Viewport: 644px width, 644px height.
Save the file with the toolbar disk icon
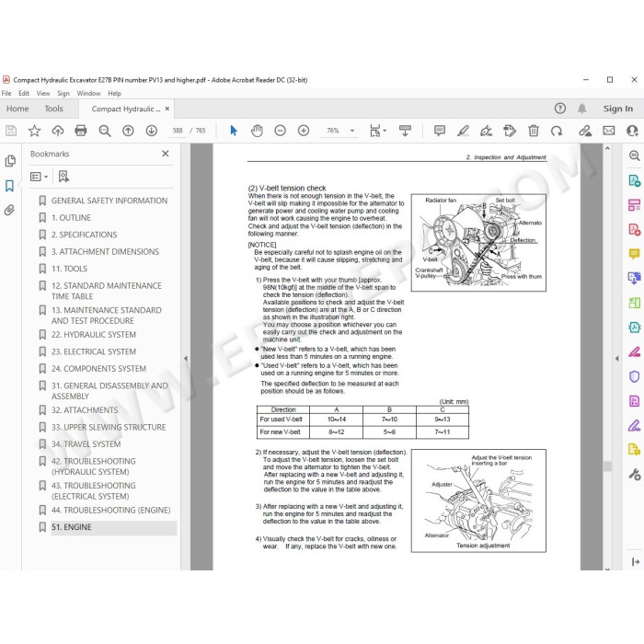point(11,131)
